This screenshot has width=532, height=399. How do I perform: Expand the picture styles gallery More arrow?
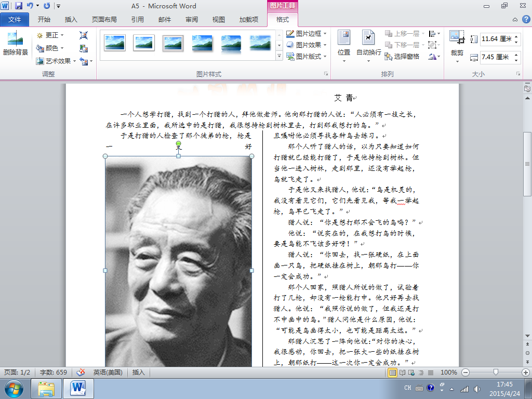tap(279, 56)
